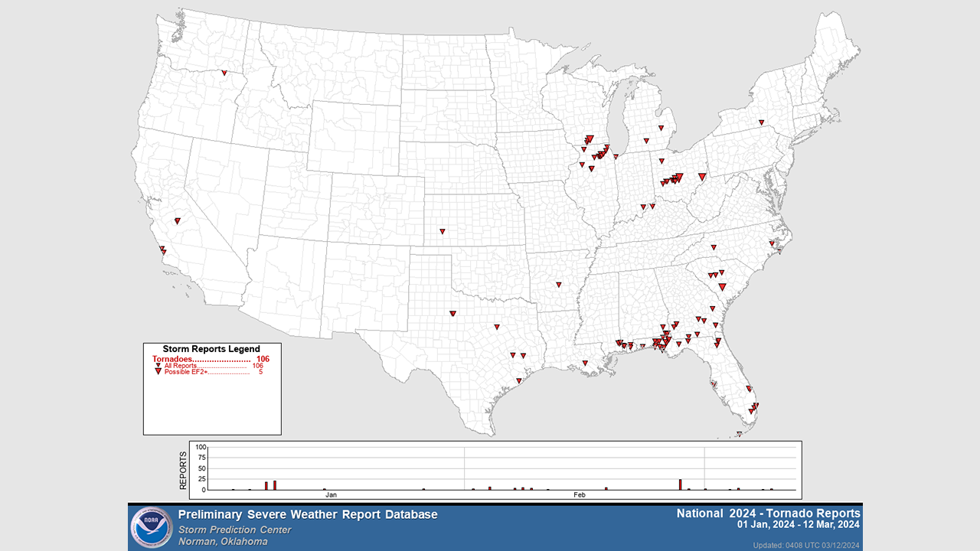Select the tornado marker in New York state
Viewport: 980px width, 551px height.
click(762, 122)
